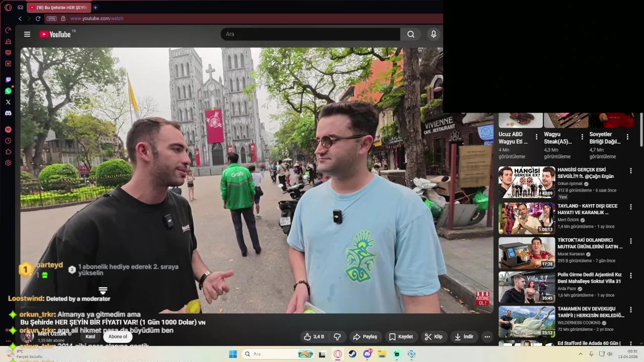Screen dimensions: 644x362
Task: Click the video title text
Action: [x=113, y=322]
